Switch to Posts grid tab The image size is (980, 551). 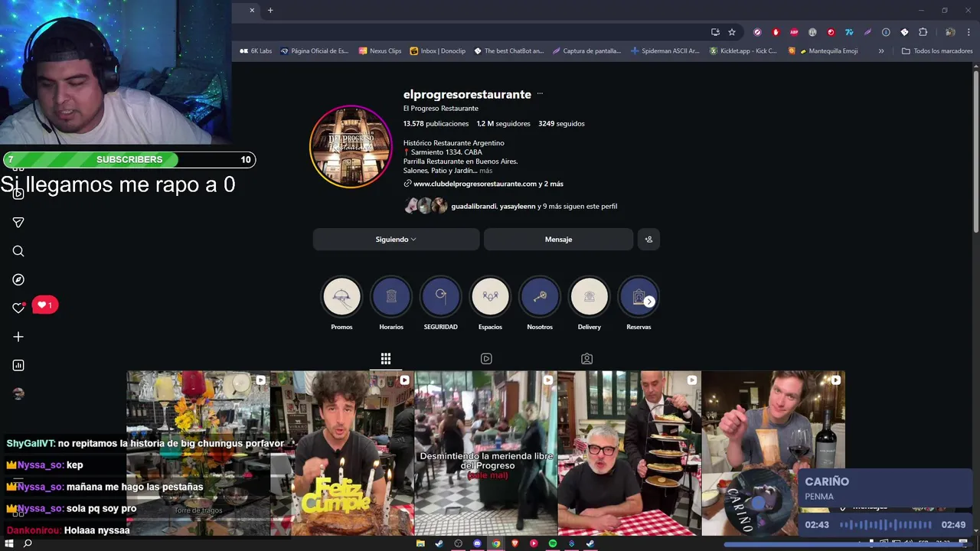coord(386,358)
